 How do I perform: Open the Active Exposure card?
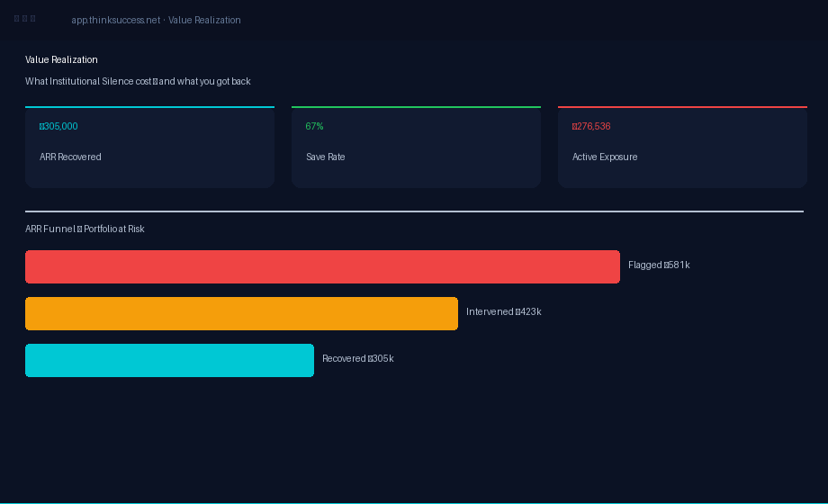coord(682,147)
